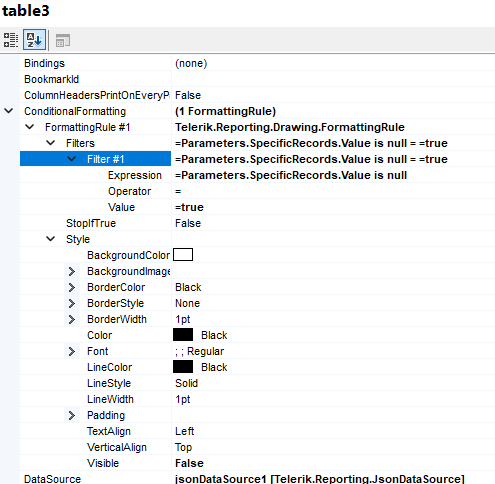Collapse the selected Filter #1 row
This screenshot has height=484, width=495.
pos(72,159)
